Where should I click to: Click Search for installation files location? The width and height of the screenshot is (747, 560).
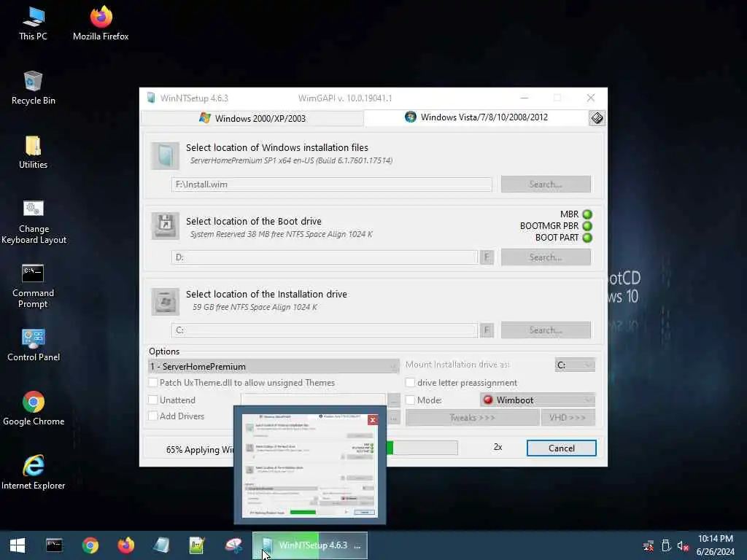(x=546, y=184)
